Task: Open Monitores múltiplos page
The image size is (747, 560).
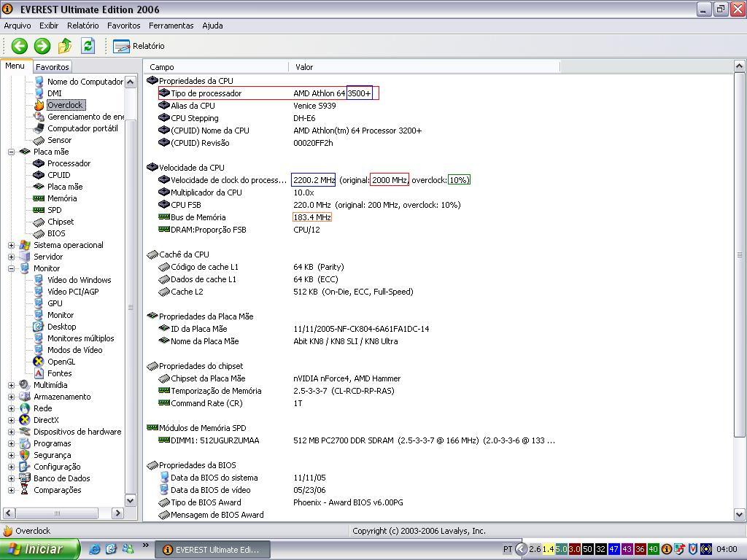Action: pos(80,338)
